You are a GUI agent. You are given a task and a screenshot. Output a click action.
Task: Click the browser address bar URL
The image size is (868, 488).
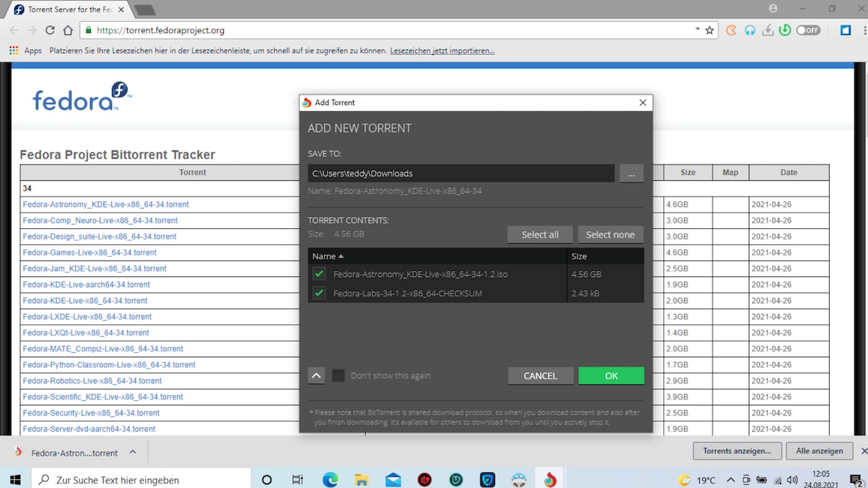click(x=161, y=31)
